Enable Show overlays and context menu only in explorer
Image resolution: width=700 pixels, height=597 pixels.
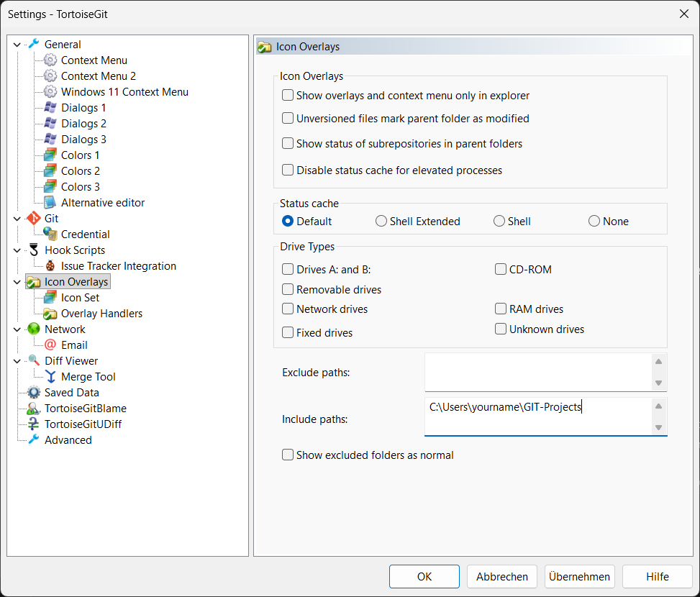[288, 96]
